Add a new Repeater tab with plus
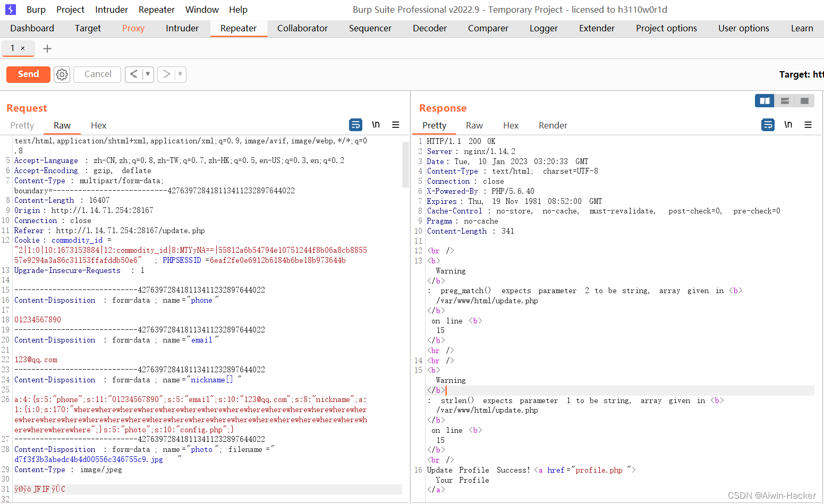Screen dimensions: 824x504 point(47,49)
